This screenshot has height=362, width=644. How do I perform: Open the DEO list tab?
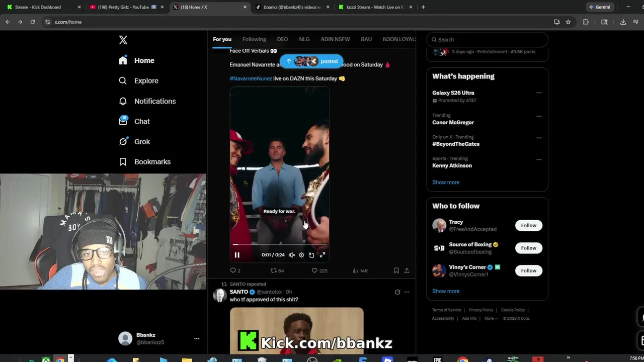pos(282,39)
